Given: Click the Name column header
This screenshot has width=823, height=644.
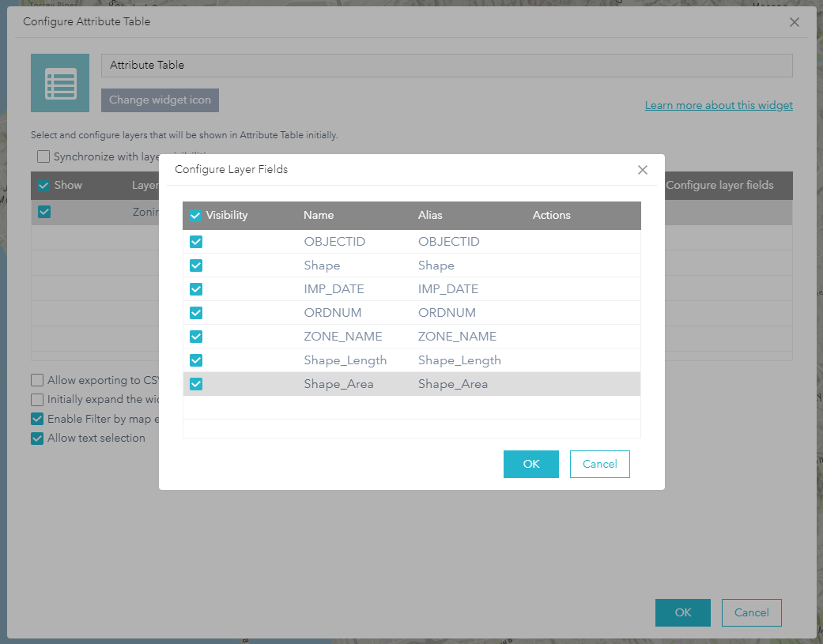Looking at the screenshot, I should coord(319,216).
